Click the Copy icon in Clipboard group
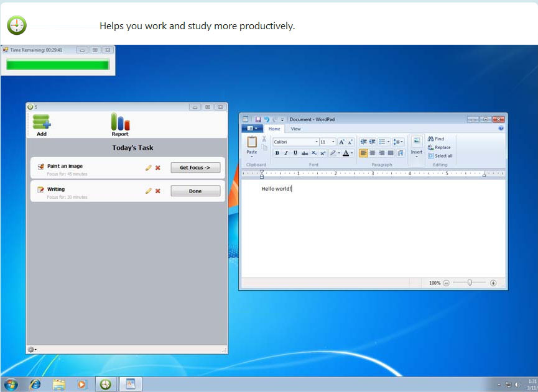The image size is (538, 392). [x=264, y=147]
